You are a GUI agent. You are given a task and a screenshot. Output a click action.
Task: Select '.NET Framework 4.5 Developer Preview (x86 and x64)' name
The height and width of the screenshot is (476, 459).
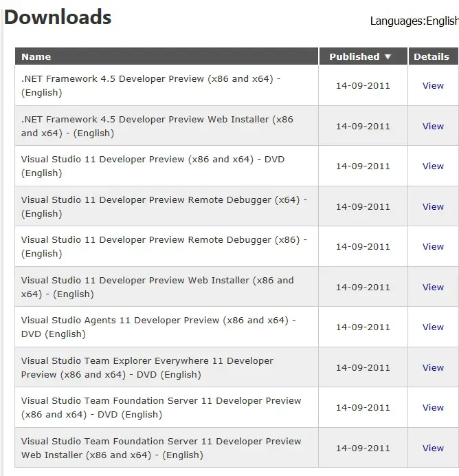tap(150, 85)
